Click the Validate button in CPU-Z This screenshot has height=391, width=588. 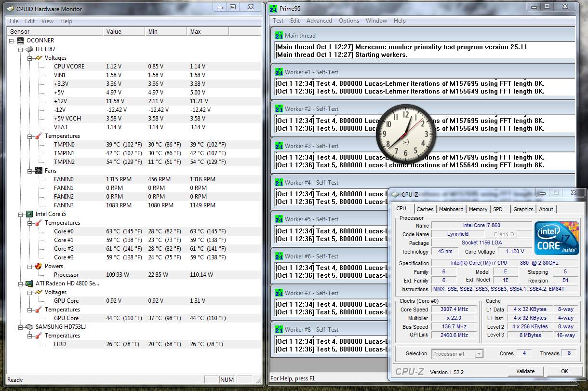point(525,371)
